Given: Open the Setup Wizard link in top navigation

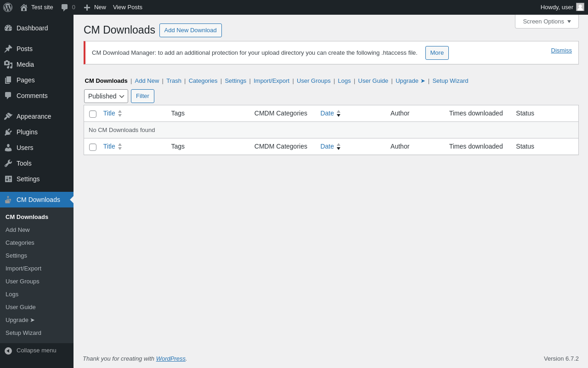Looking at the screenshot, I should tap(450, 81).
